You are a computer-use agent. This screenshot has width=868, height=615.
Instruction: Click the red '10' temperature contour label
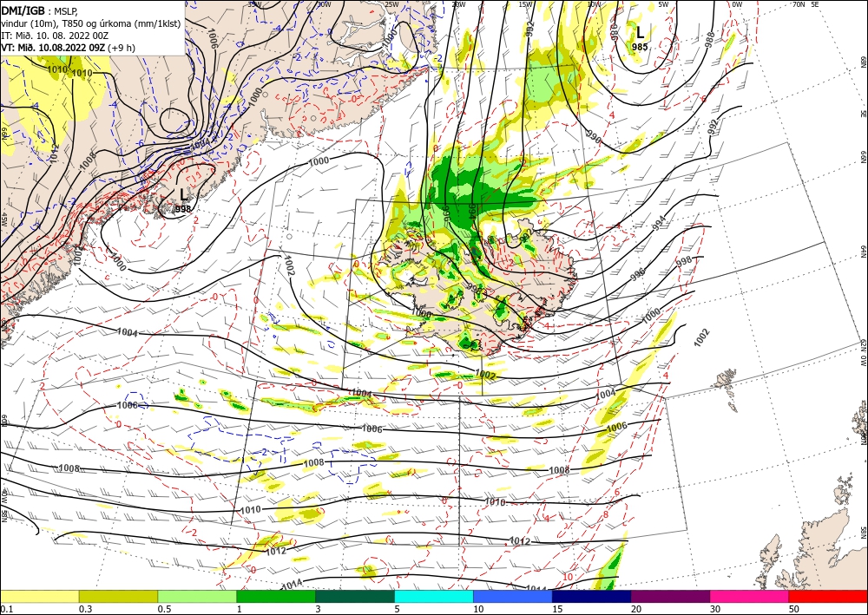pyautogui.click(x=568, y=577)
